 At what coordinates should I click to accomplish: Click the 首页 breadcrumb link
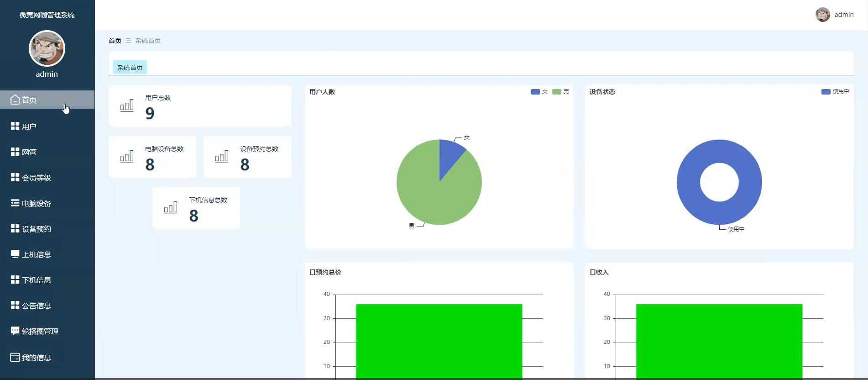(x=115, y=41)
